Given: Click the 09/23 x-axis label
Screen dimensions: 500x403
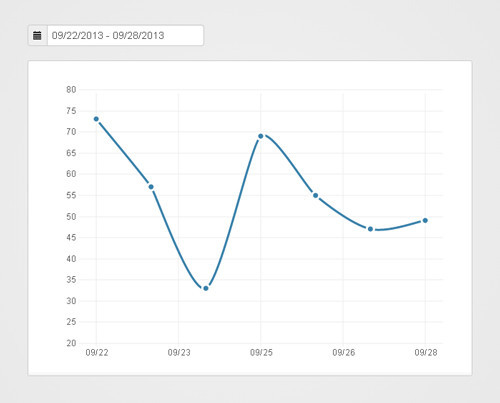Looking at the screenshot, I should (179, 353).
